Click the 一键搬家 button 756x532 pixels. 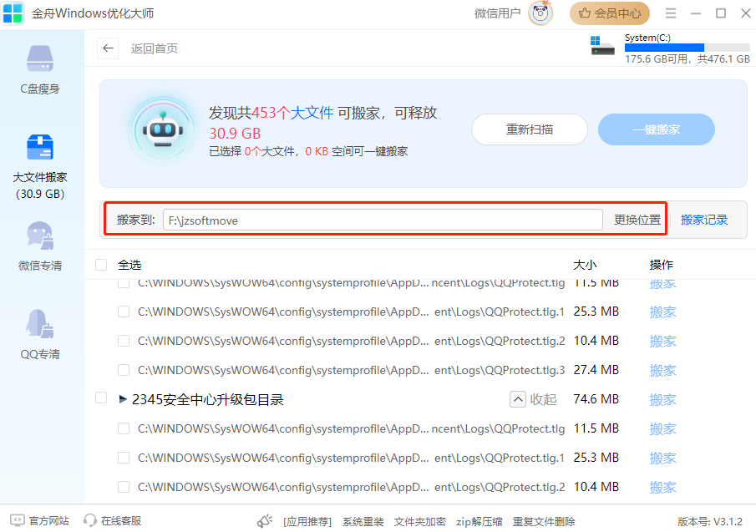click(x=657, y=129)
